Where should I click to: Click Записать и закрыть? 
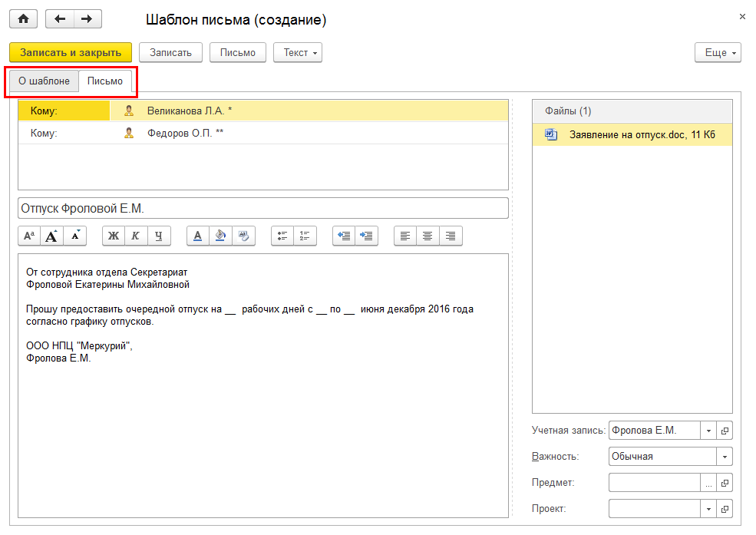click(x=71, y=52)
